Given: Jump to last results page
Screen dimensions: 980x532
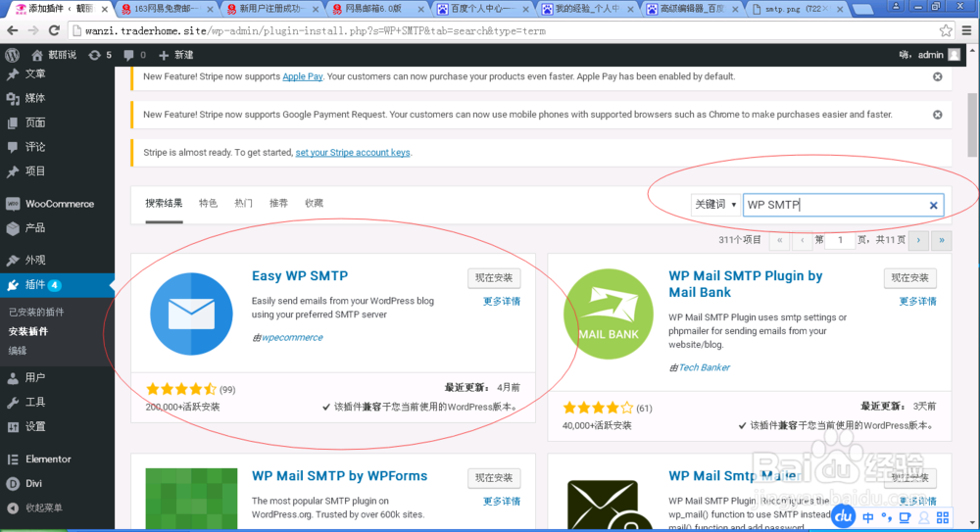Looking at the screenshot, I should (x=941, y=240).
